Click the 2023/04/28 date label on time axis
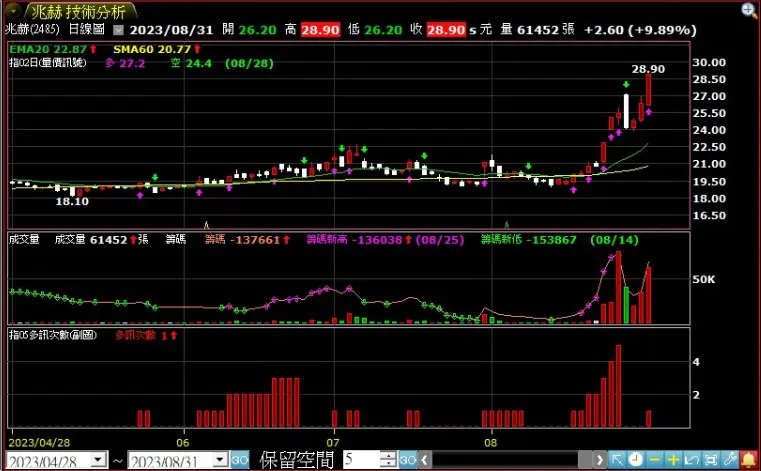 [39, 443]
